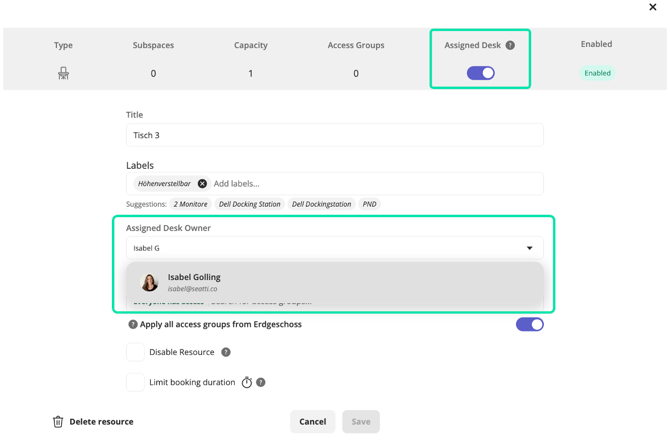Check the Disable Resource checkbox
This screenshot has height=443, width=670.
(x=135, y=352)
